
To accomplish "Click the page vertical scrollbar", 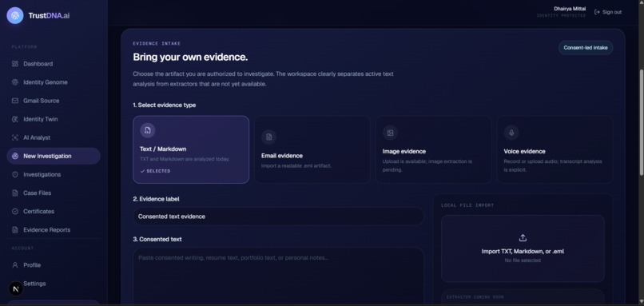I will tap(641, 123).
